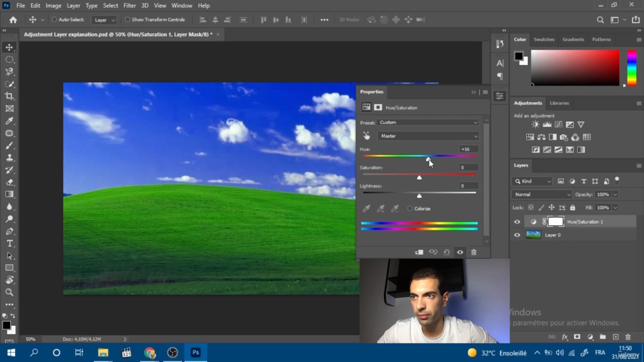Image resolution: width=644 pixels, height=362 pixels.
Task: Add a Vibrance adjustment from Adjustments panel
Action: tap(581, 124)
